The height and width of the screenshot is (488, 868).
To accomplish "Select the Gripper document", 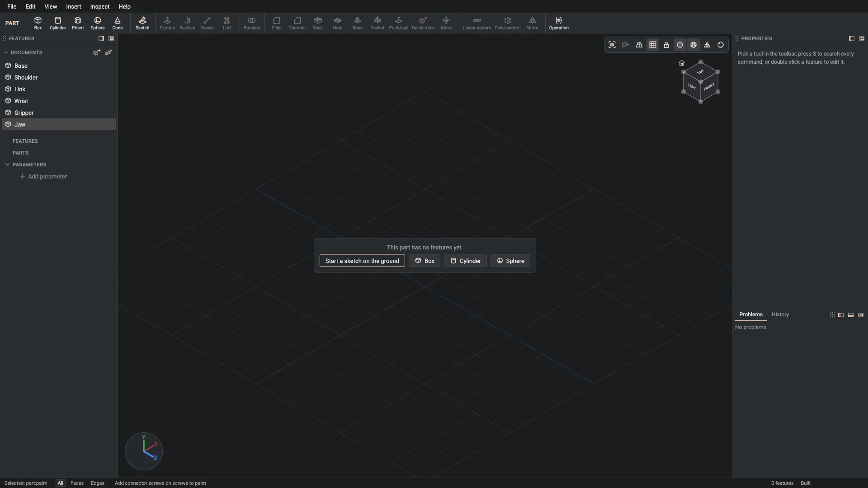I will tap(59, 113).
